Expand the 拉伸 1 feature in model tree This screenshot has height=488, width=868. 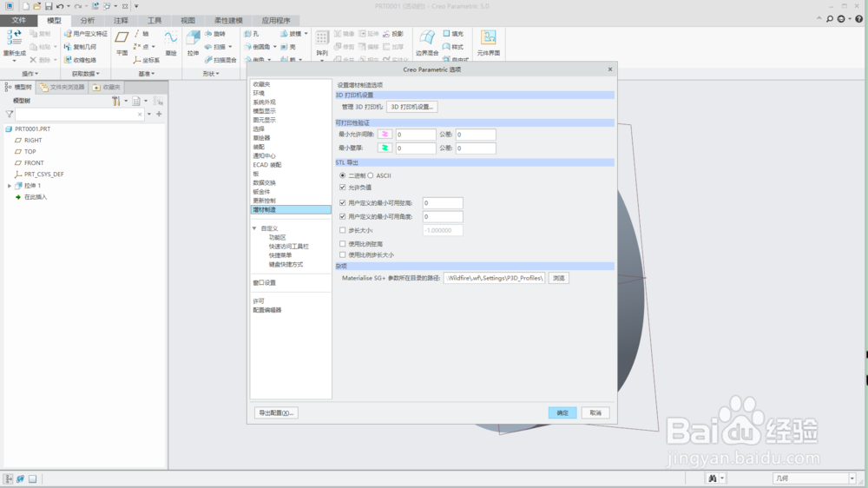[10, 186]
